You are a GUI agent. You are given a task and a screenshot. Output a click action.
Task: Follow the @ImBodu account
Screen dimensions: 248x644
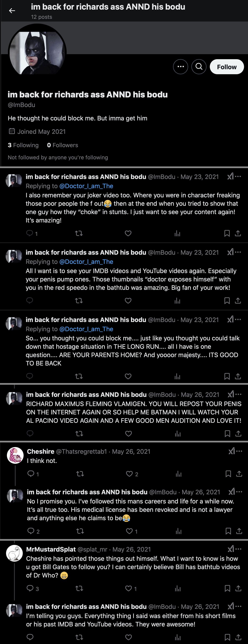click(x=226, y=67)
